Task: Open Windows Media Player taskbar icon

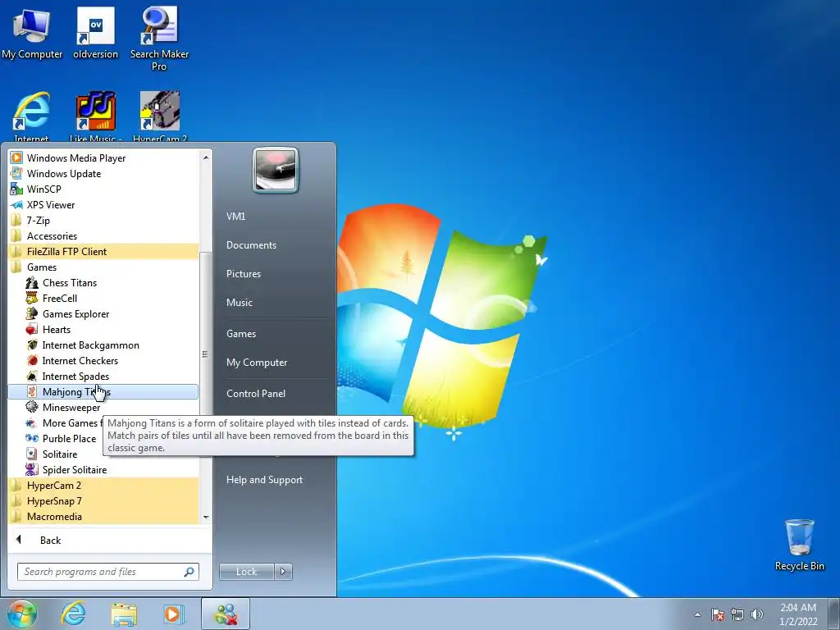Action: (x=174, y=614)
